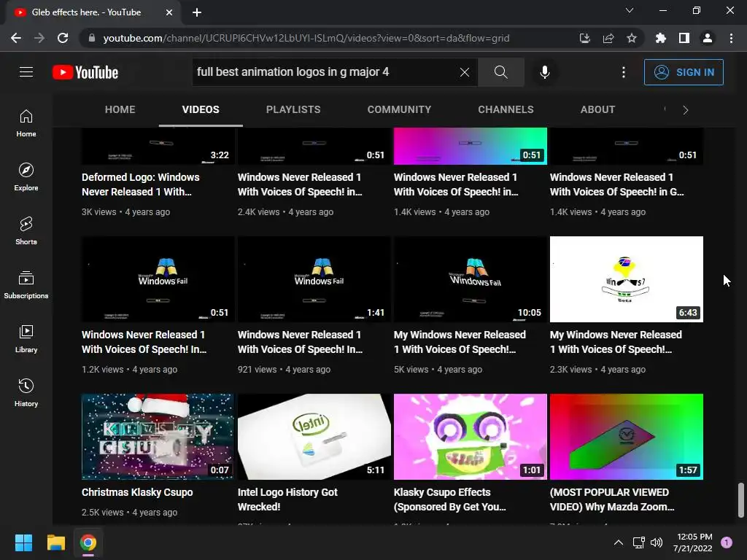This screenshot has width=747, height=560.
Task: Open Chrome's three-dot menu
Action: [x=731, y=38]
